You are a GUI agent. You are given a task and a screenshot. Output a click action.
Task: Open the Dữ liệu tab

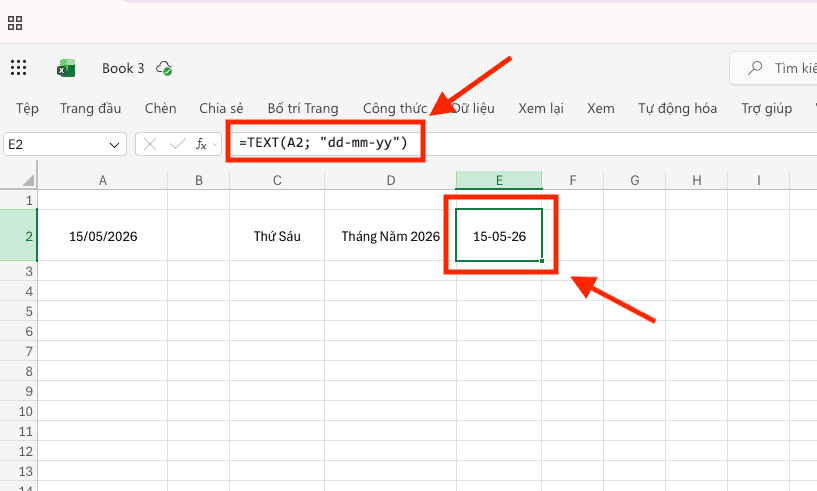coord(473,108)
